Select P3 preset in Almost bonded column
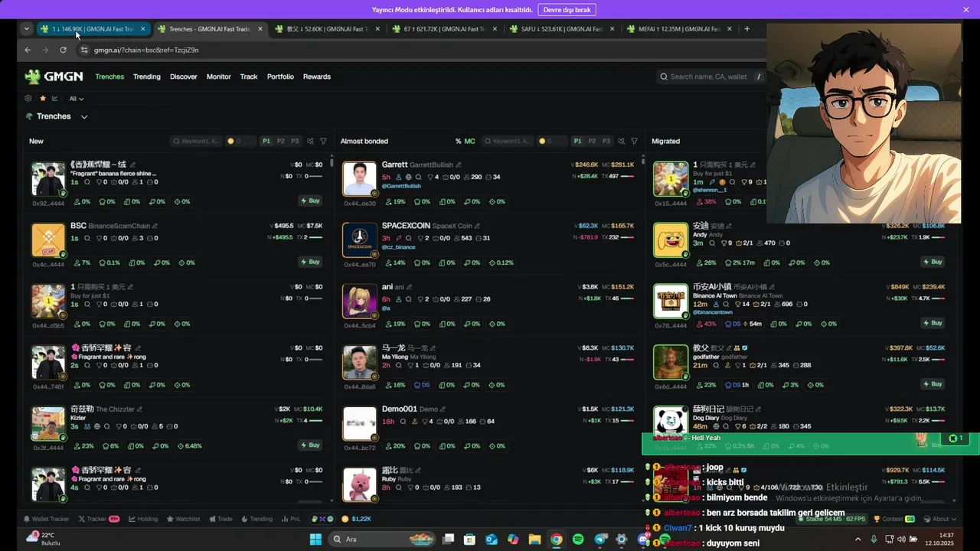Viewport: 980px width, 551px height. tap(606, 141)
